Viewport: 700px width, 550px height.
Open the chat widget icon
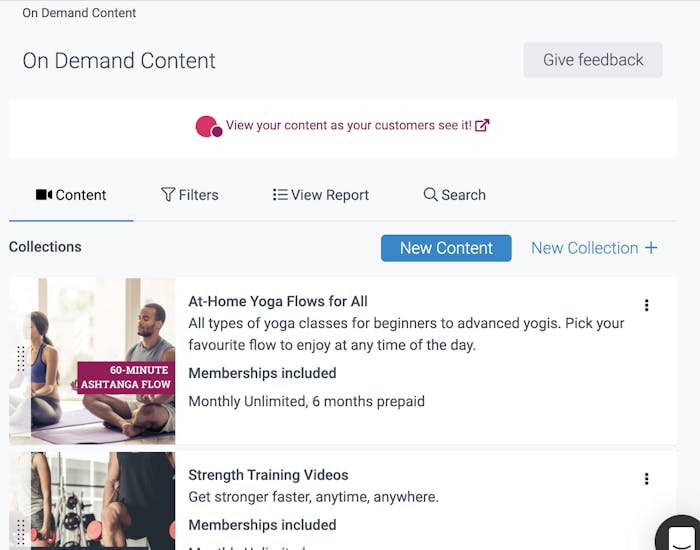[x=680, y=533]
